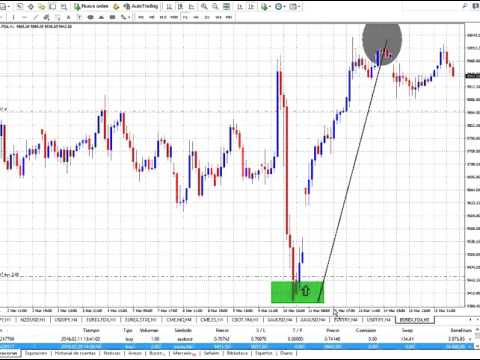Switch to Biblioteca terminal tab
The image size is (480, 360).
coord(237,353)
